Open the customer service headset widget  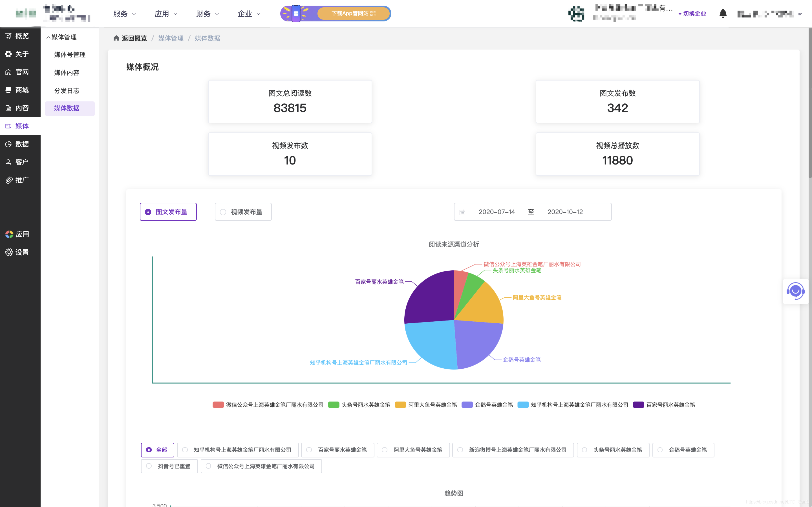pos(795,291)
